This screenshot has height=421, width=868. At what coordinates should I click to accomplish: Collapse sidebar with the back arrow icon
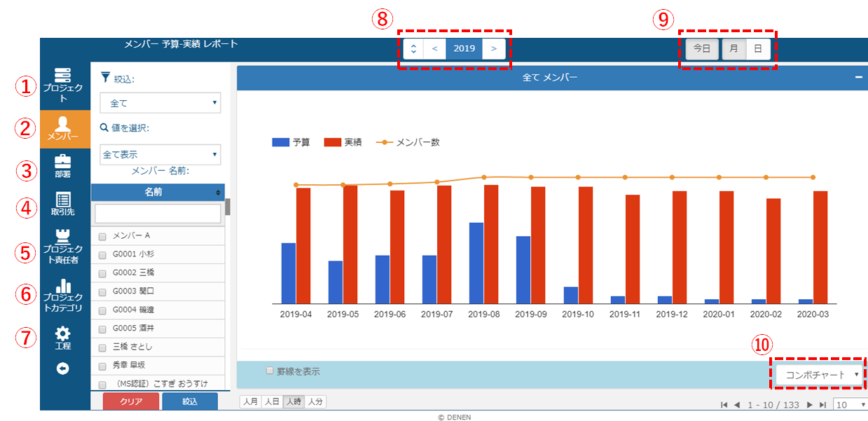pos(63,368)
